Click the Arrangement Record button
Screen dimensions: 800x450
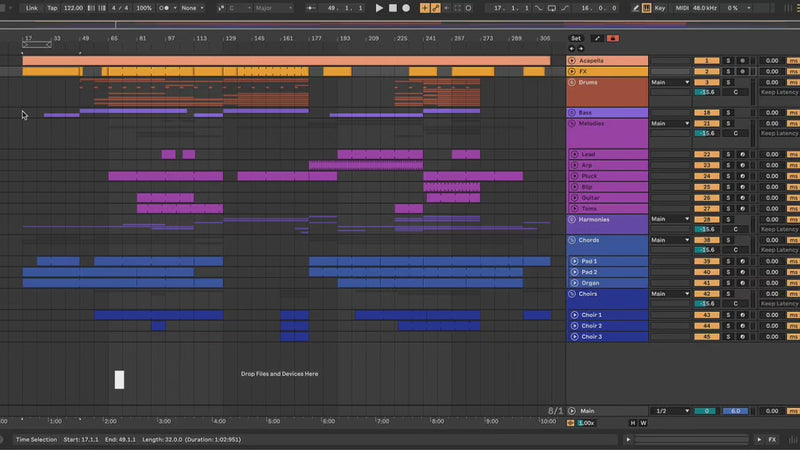(x=405, y=8)
